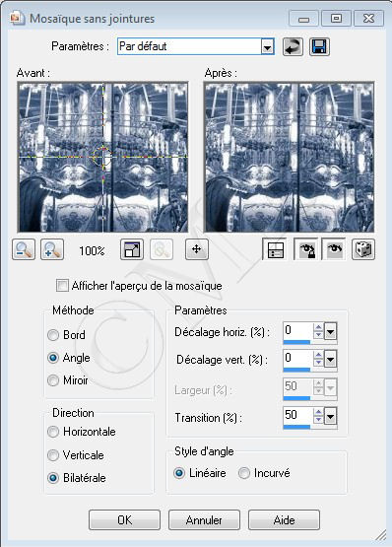The image size is (392, 547).
Task: Select Linéaire angle style
Action: pos(179,473)
